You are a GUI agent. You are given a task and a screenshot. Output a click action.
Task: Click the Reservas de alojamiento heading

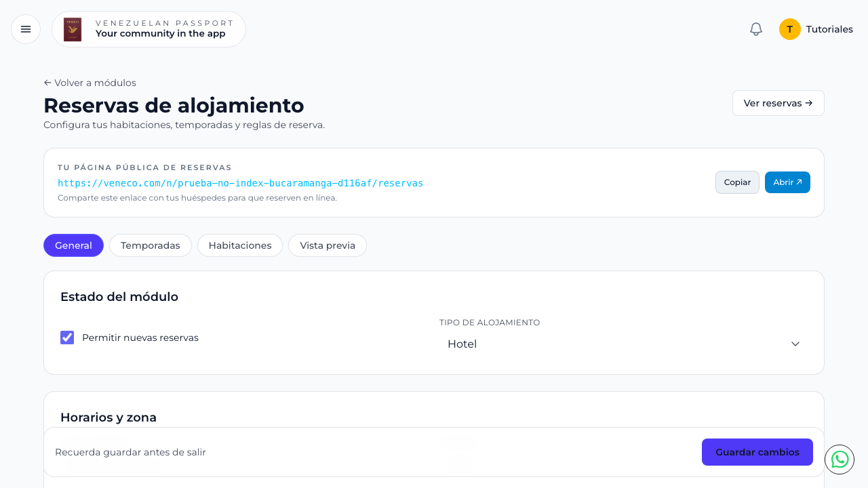174,106
